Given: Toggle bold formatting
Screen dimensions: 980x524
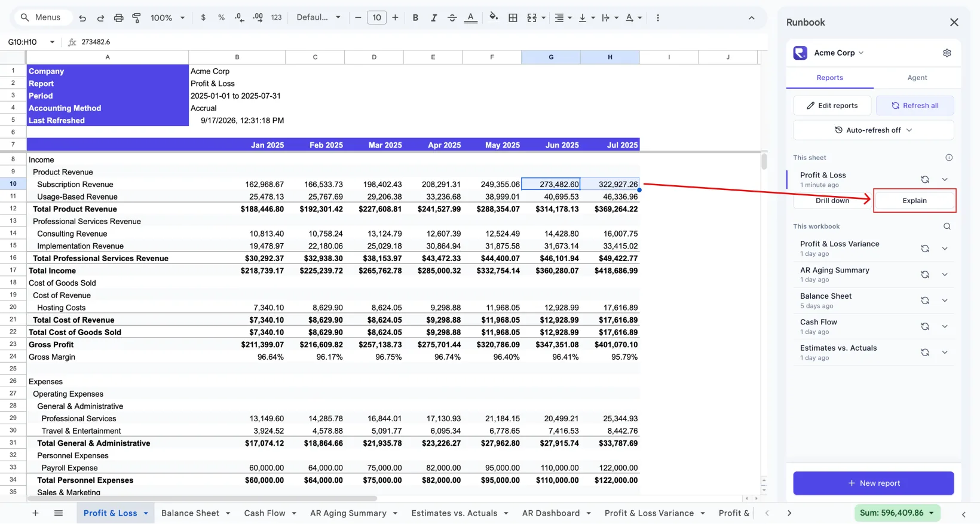Looking at the screenshot, I should tap(415, 18).
